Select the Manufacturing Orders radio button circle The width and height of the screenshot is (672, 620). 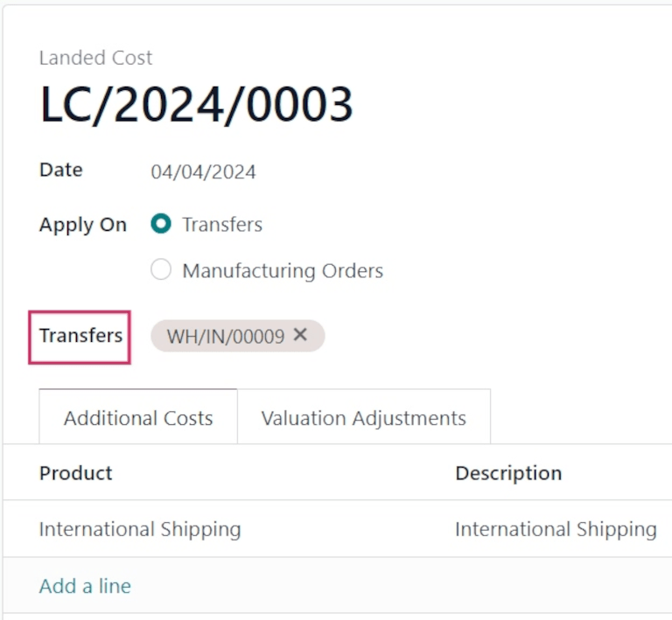pos(161,270)
